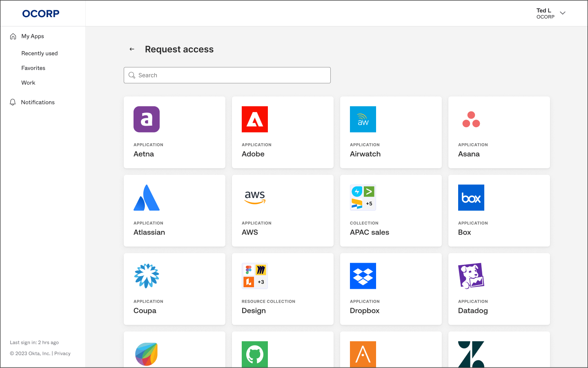Screen dimensions: 588x368
Task: Click the home icon beside My Apps
Action: (12, 36)
